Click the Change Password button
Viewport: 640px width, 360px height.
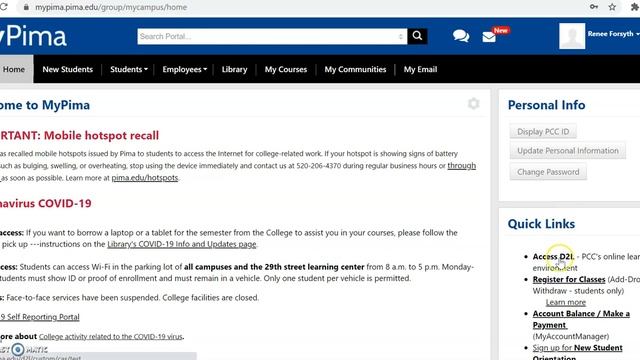[548, 172]
